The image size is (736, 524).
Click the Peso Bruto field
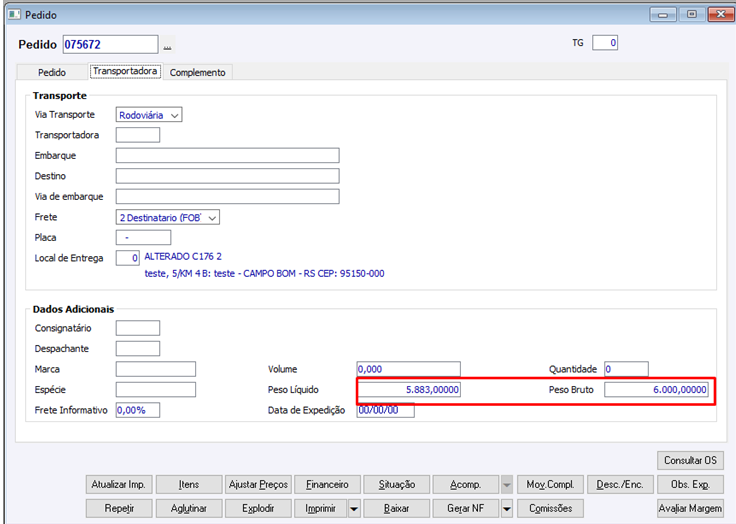click(656, 389)
